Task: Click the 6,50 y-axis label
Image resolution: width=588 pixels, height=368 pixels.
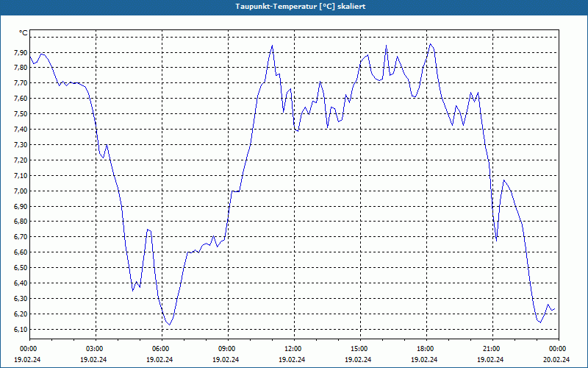Action: tap(21, 268)
